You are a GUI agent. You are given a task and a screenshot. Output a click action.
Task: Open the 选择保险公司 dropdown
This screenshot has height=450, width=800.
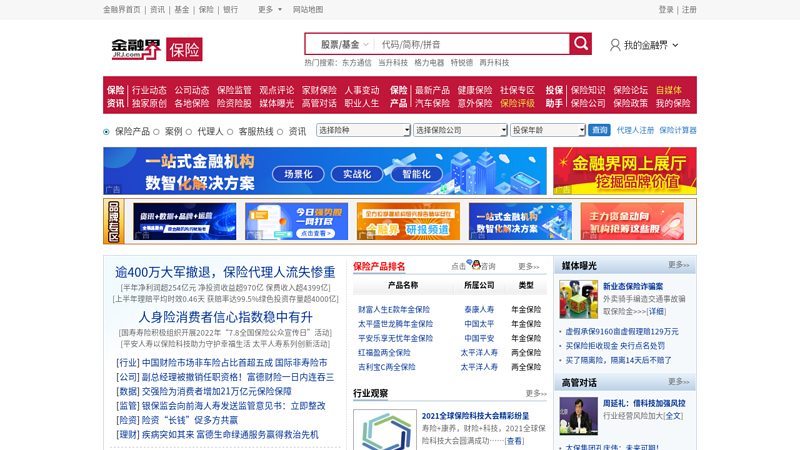coord(460,130)
